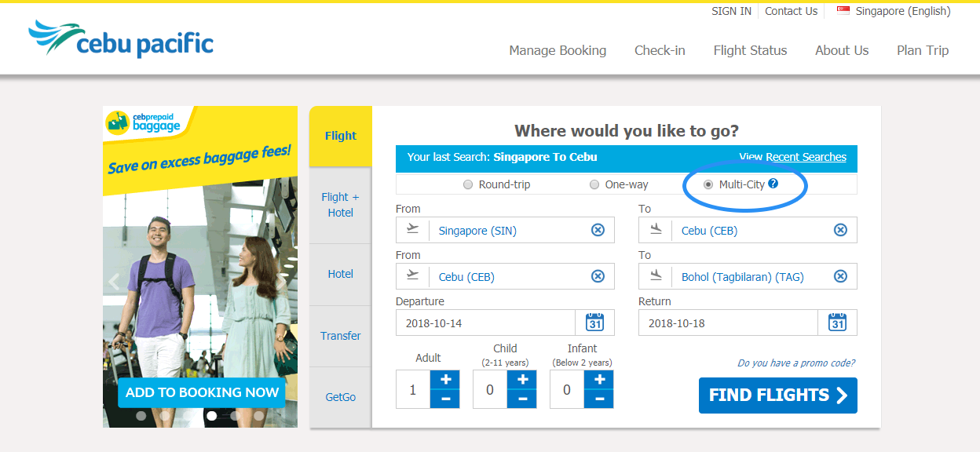Clear the second From Cebu (CEB) field
The image size is (980, 452).
598,276
